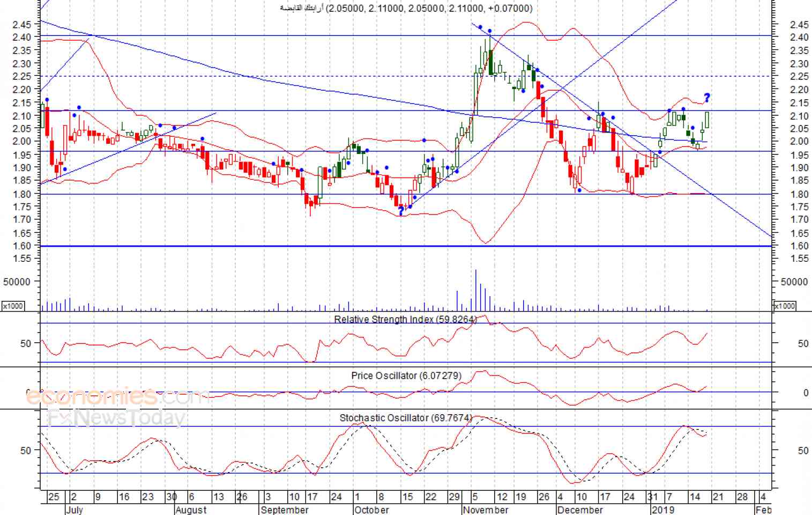Select the October month label
The width and height of the screenshot is (812, 515).
click(371, 510)
